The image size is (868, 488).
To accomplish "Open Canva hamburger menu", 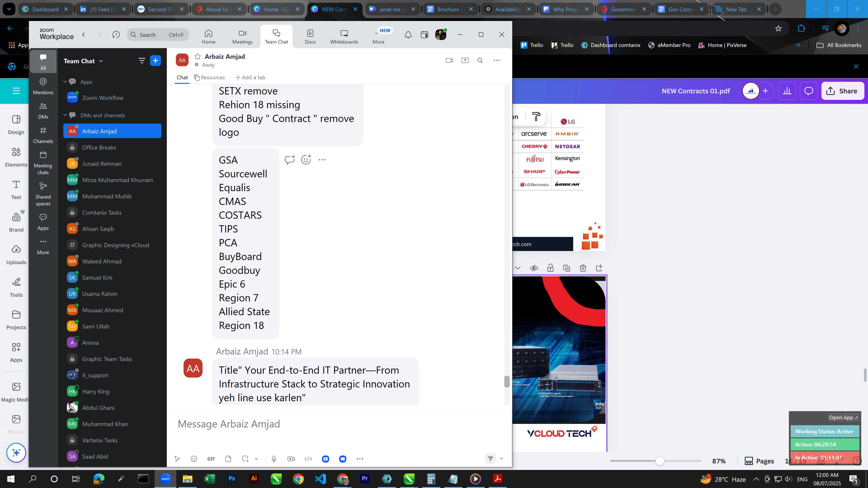I will (x=16, y=91).
